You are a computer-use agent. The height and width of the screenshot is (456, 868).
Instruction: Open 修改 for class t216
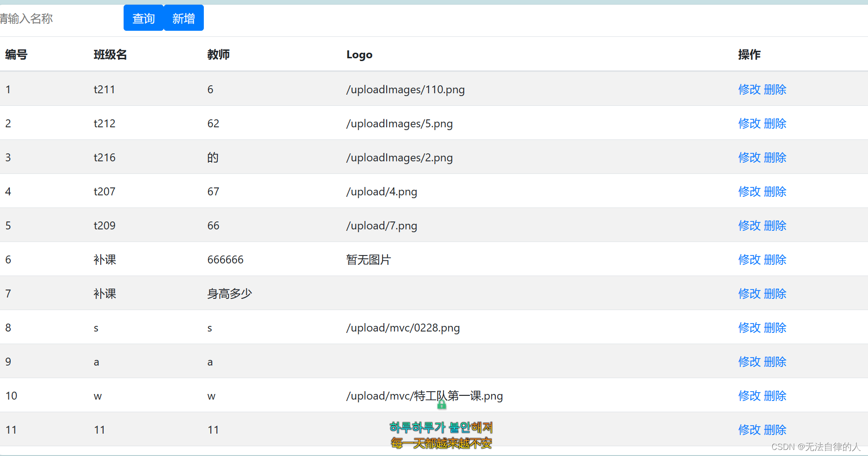[750, 157]
